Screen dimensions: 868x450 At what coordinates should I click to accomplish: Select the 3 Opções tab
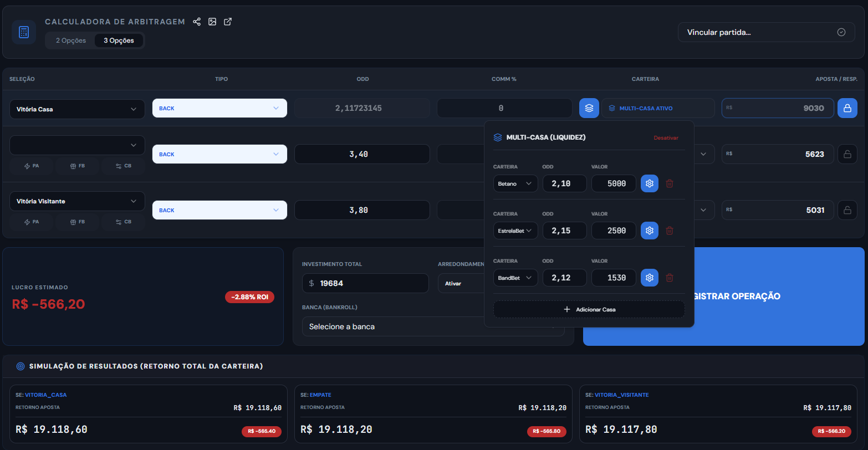[119, 40]
